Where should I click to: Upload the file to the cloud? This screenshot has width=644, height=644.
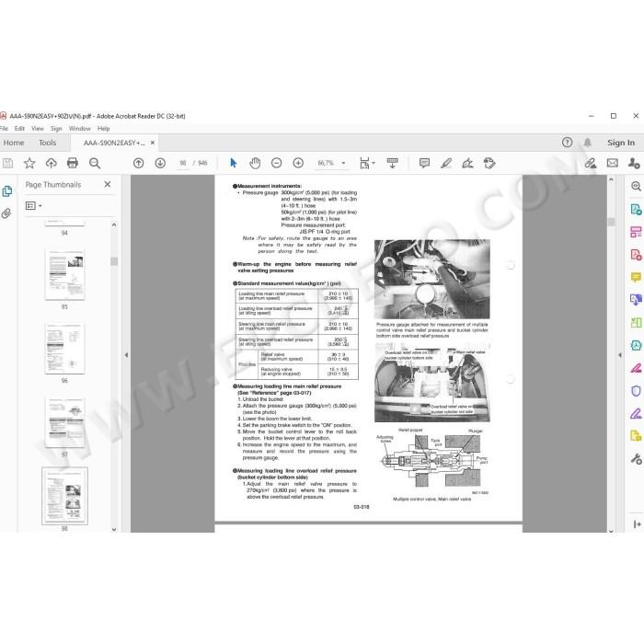[x=51, y=164]
